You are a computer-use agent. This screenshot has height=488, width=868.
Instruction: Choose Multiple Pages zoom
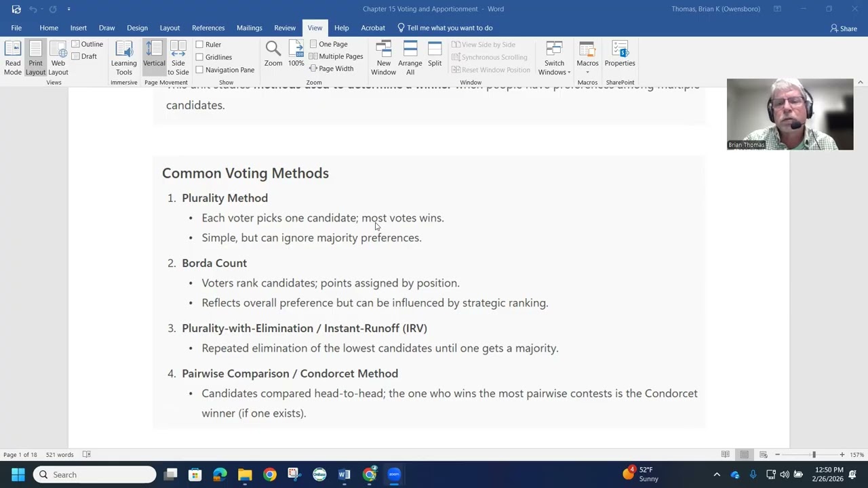pos(336,56)
